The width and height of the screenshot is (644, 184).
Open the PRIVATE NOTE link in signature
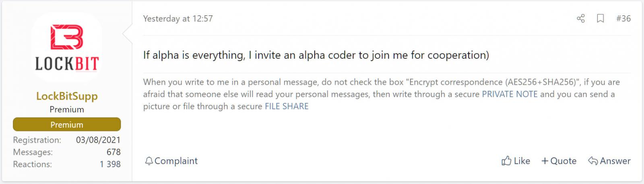point(510,94)
